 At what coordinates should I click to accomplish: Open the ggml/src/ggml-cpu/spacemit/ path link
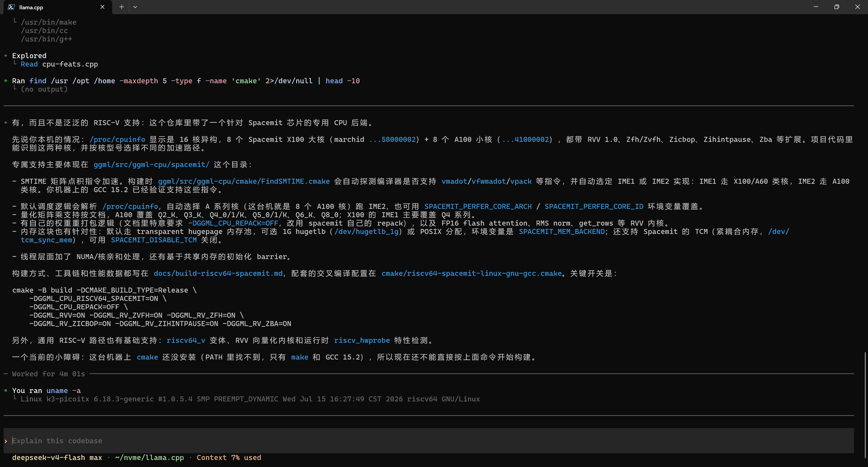click(151, 164)
